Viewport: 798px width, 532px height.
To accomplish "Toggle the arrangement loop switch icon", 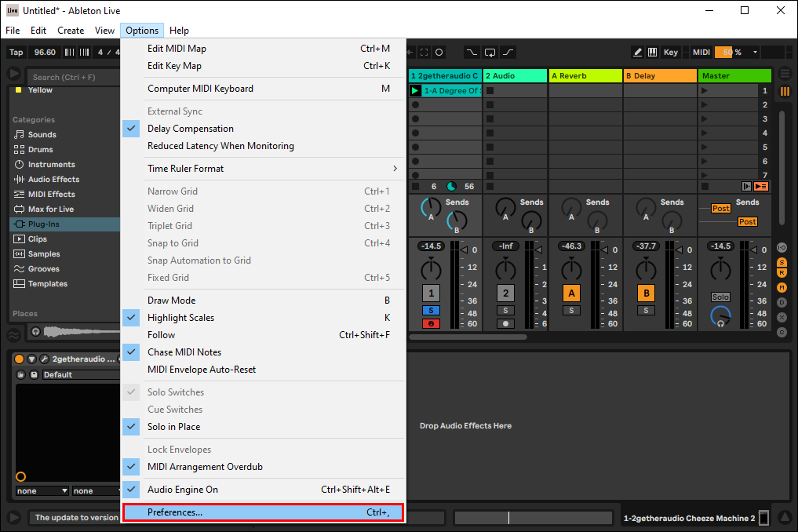I will pos(490,52).
